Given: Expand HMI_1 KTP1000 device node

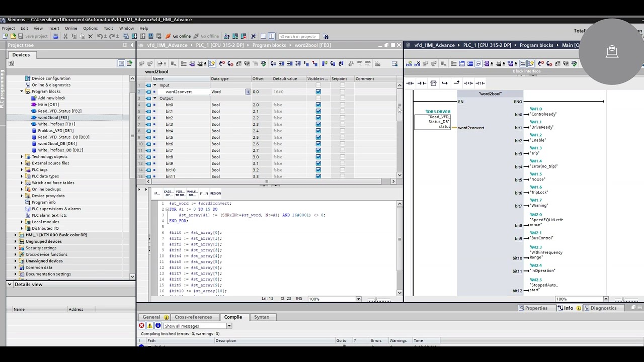Looking at the screenshot, I should coord(16,235).
